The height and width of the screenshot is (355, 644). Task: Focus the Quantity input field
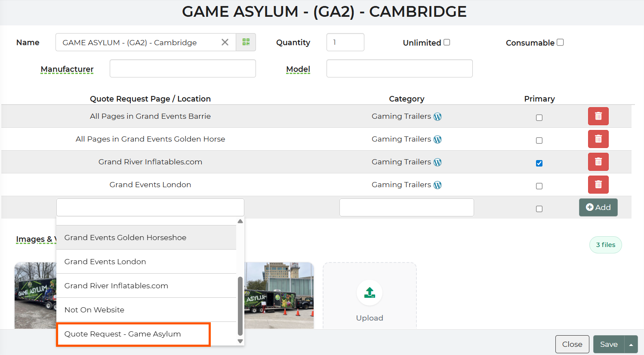[345, 42]
